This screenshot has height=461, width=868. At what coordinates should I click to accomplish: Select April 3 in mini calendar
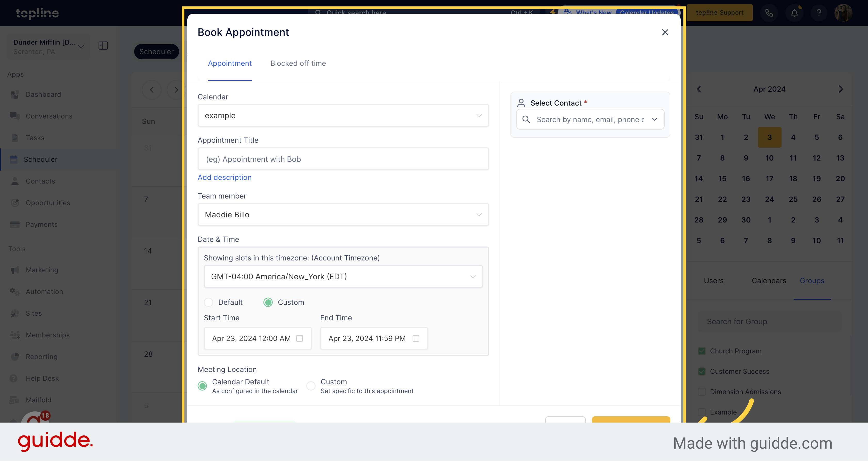[x=770, y=138]
